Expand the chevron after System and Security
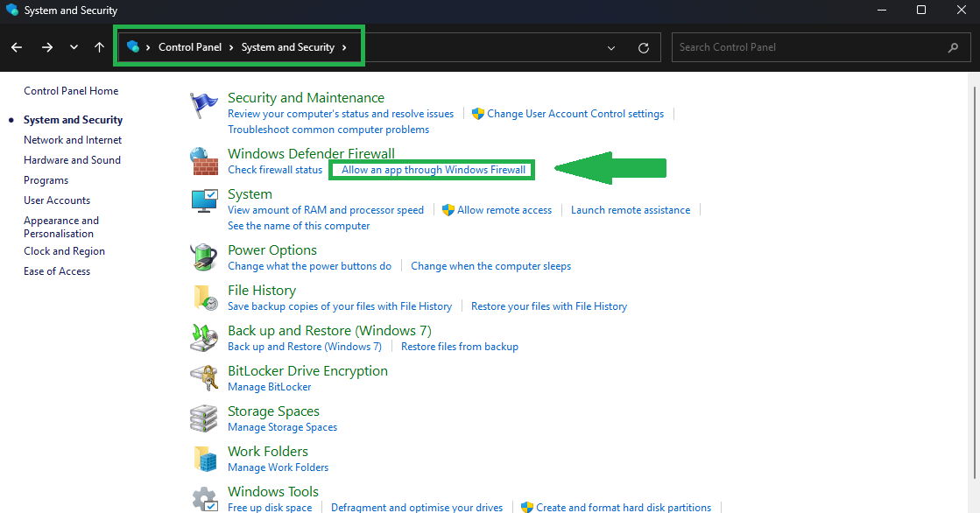 (344, 47)
